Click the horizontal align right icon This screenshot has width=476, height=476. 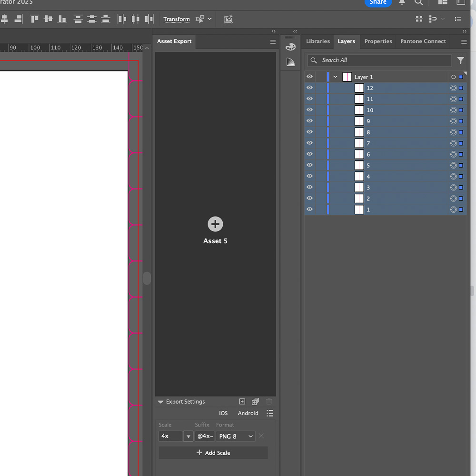point(19,19)
